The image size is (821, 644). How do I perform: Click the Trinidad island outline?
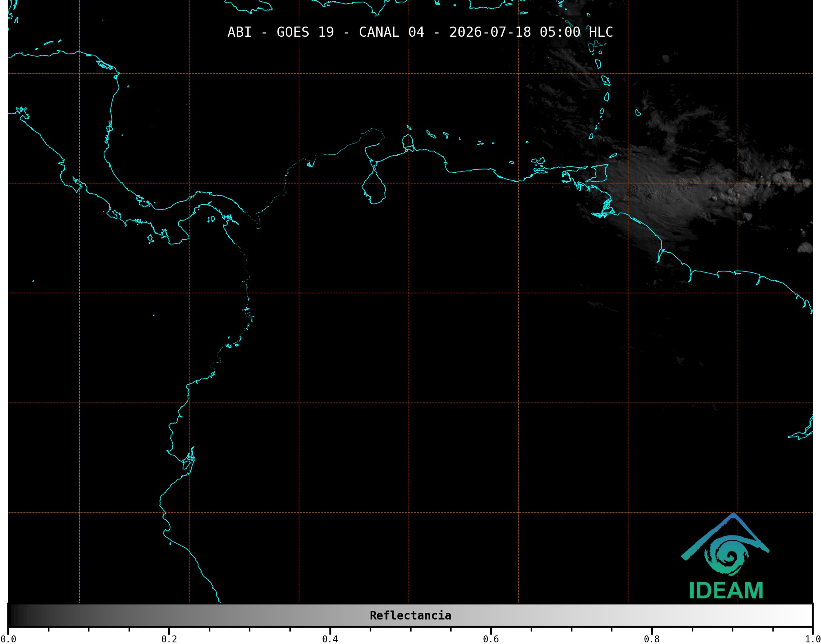coord(597,173)
